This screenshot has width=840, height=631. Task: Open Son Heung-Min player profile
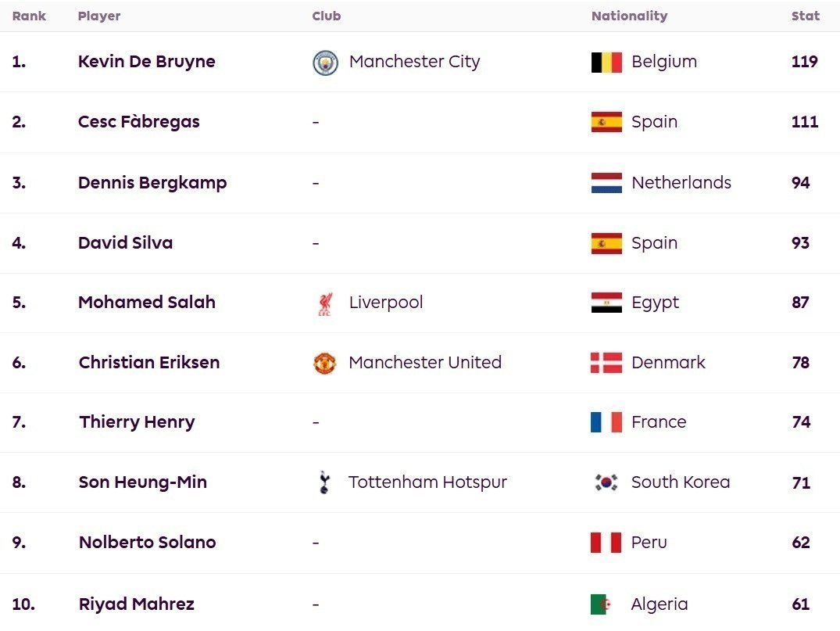[x=142, y=482]
